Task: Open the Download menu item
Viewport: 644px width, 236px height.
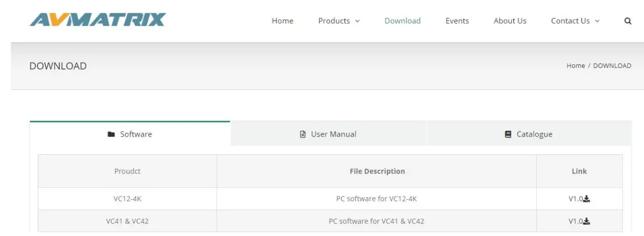Action: tap(403, 21)
